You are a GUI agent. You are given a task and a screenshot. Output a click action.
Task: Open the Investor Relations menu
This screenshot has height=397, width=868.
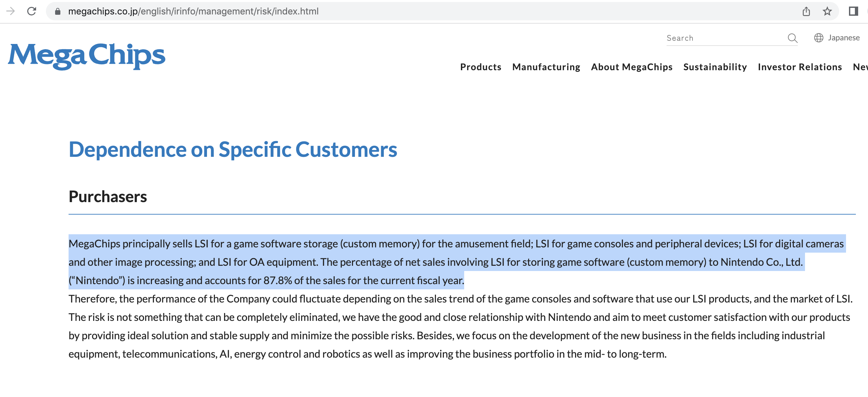point(799,67)
